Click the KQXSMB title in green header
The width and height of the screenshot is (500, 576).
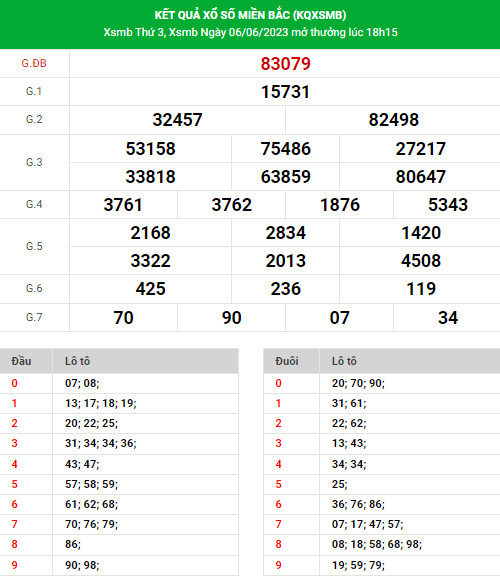click(250, 15)
